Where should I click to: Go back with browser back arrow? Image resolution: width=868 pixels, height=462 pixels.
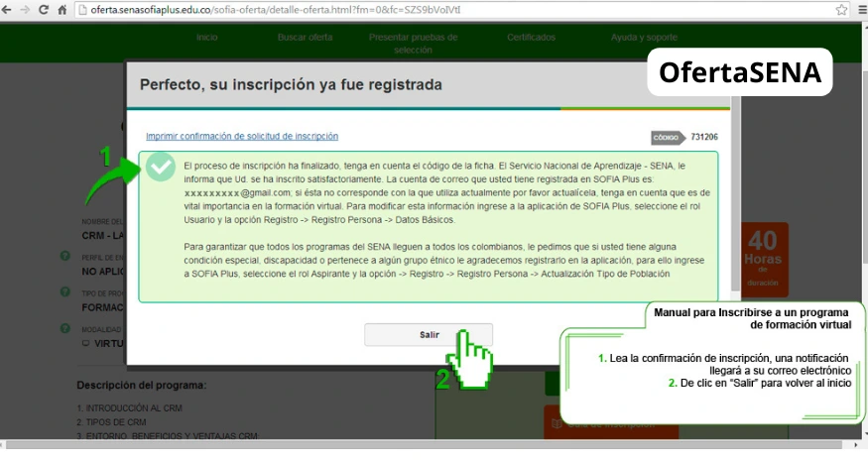(x=7, y=10)
